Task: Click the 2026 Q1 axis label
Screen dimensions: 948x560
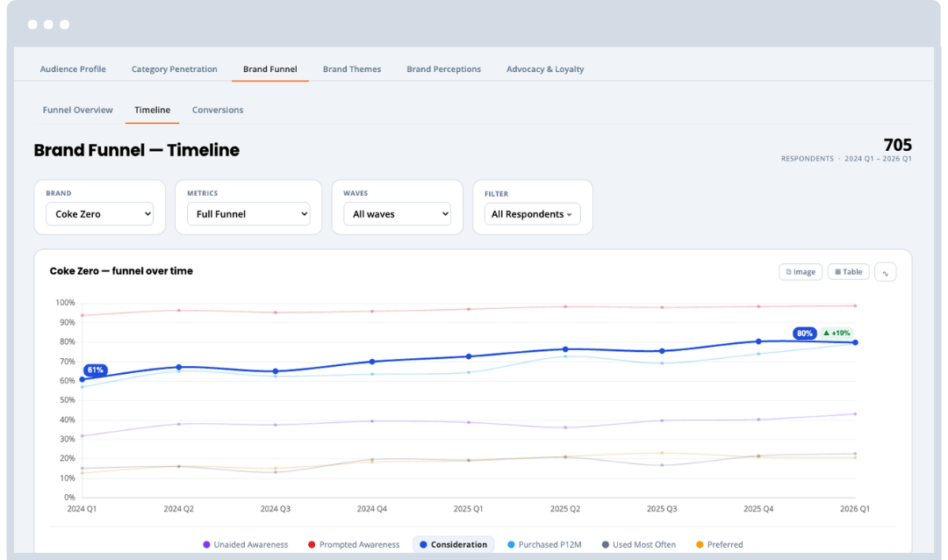Action: [855, 508]
